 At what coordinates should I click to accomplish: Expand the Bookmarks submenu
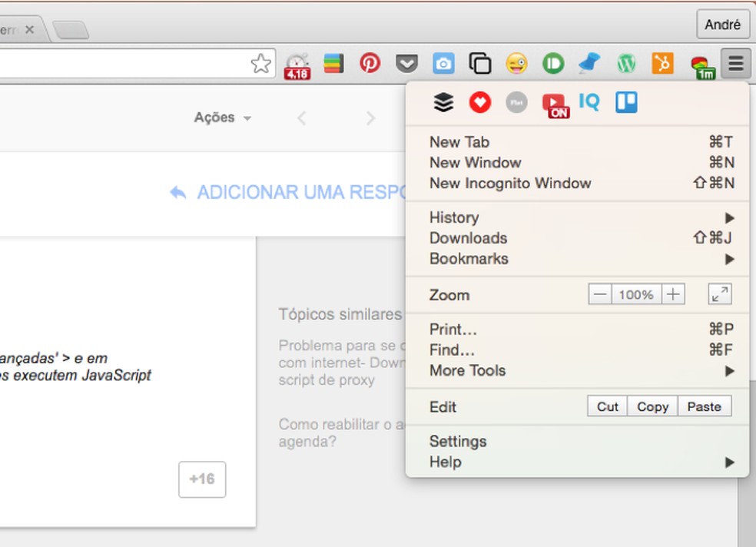[x=578, y=259]
